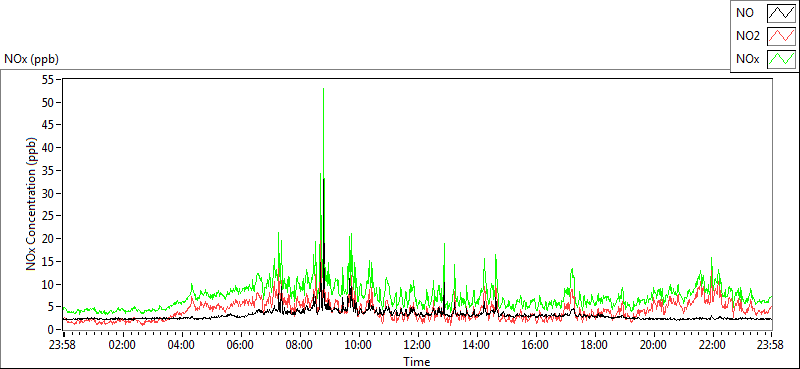Screen dimensions: 800x369
Task: Select the NO legend label
Action: [743, 13]
